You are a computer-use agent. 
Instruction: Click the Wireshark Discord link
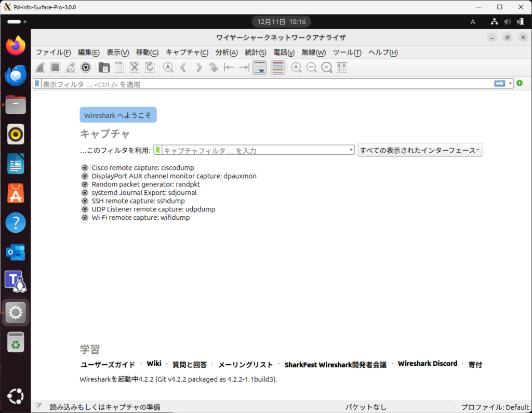pyautogui.click(x=427, y=364)
